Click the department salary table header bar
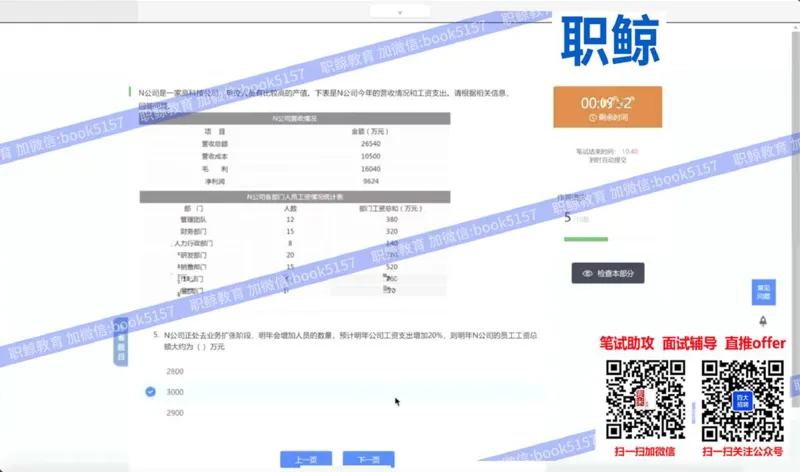 [295, 197]
